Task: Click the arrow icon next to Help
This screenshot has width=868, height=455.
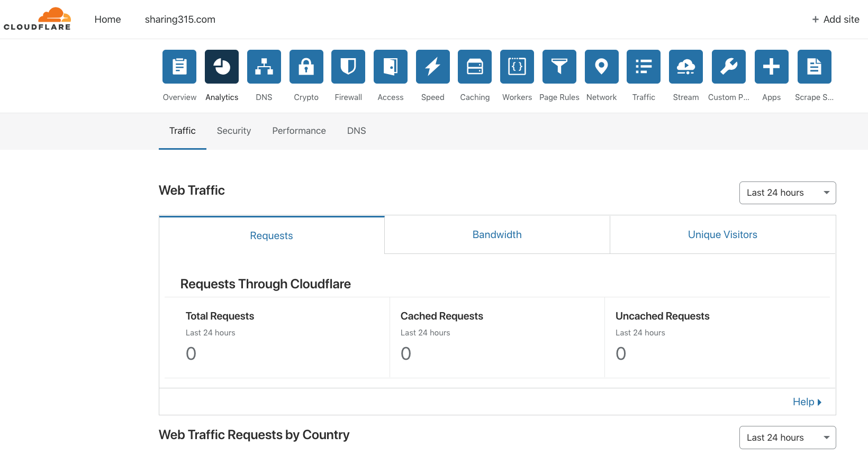Action: [x=819, y=402]
